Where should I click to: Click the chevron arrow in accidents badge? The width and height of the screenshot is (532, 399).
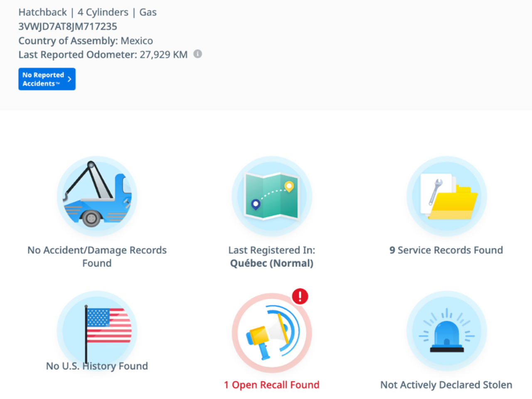pos(69,79)
